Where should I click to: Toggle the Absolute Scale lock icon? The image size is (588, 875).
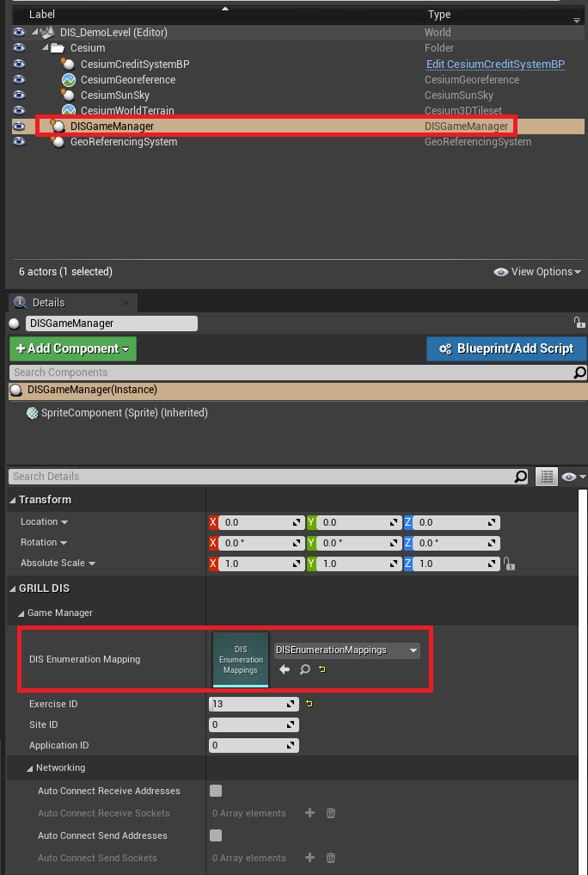pos(510,564)
